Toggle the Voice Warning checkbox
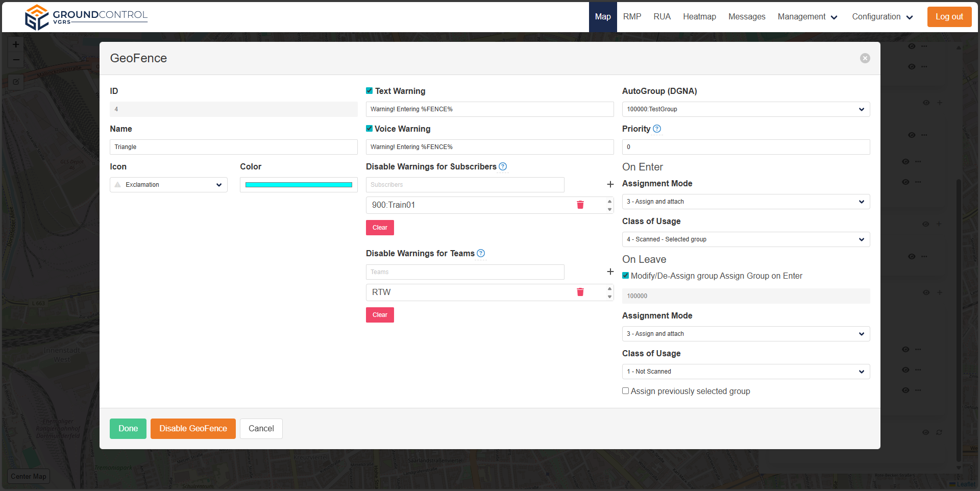Screen dimensions: 980x491 [370, 129]
